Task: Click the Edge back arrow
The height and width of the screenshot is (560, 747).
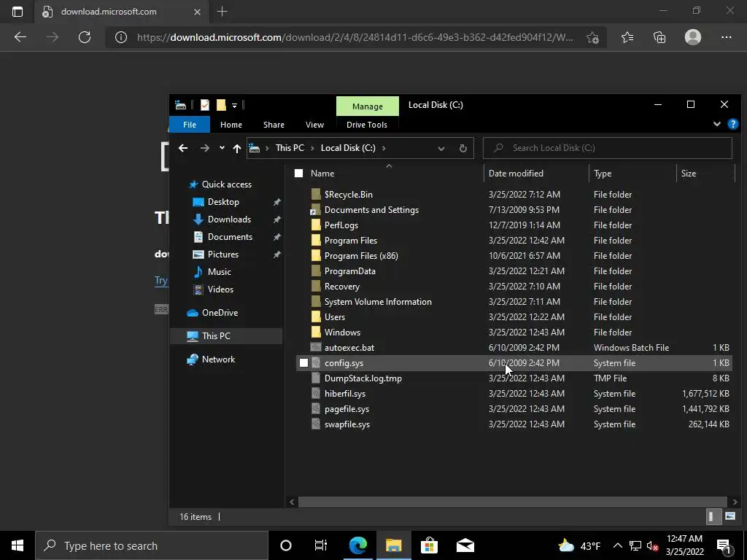Action: (20, 37)
